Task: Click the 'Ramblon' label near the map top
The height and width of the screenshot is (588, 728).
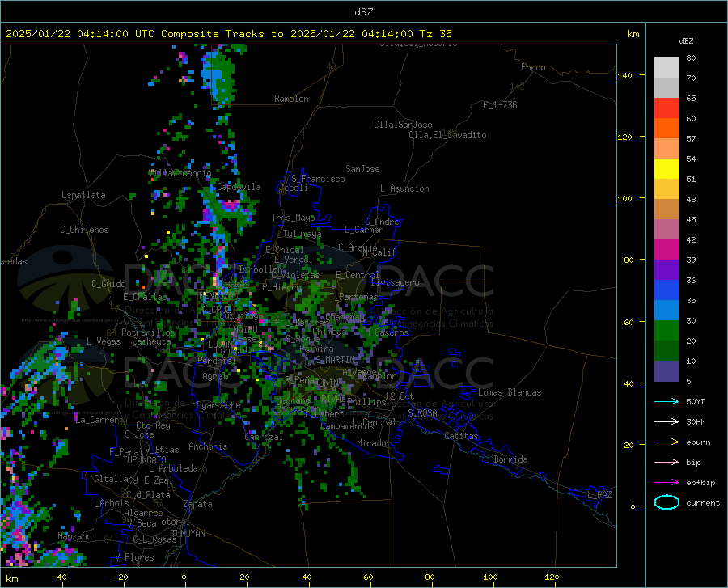Action: (x=291, y=99)
